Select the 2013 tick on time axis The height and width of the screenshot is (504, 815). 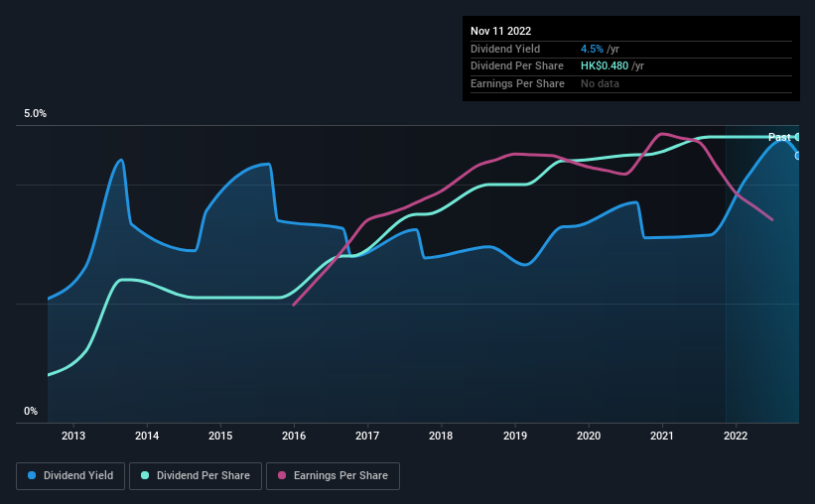(x=73, y=436)
